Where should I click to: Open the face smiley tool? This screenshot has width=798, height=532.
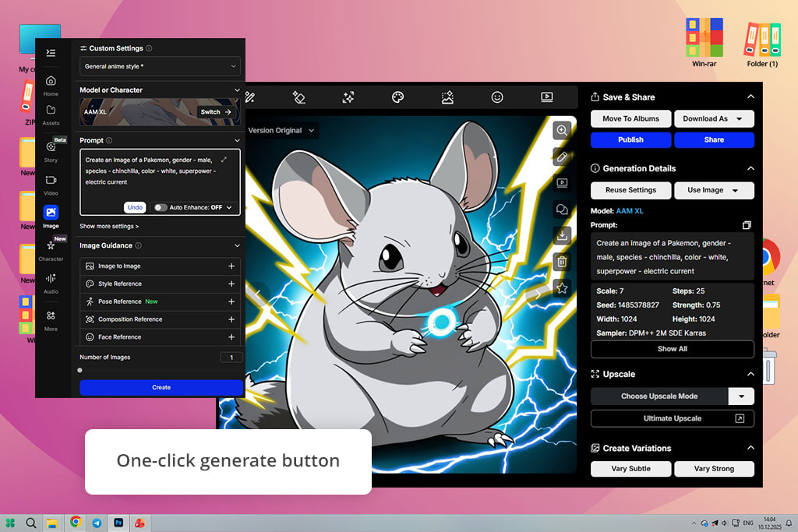pos(497,97)
